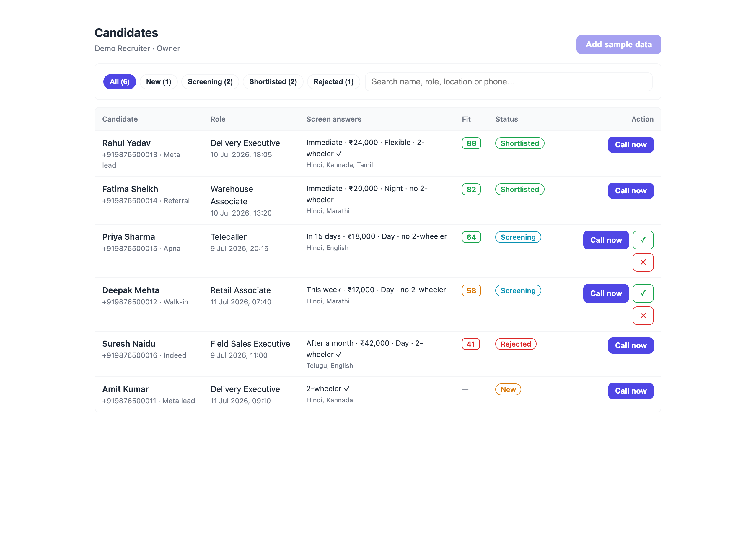Click Fatima Sheikh's Shortlisted status badge
The width and height of the screenshot is (756, 555).
tap(519, 189)
